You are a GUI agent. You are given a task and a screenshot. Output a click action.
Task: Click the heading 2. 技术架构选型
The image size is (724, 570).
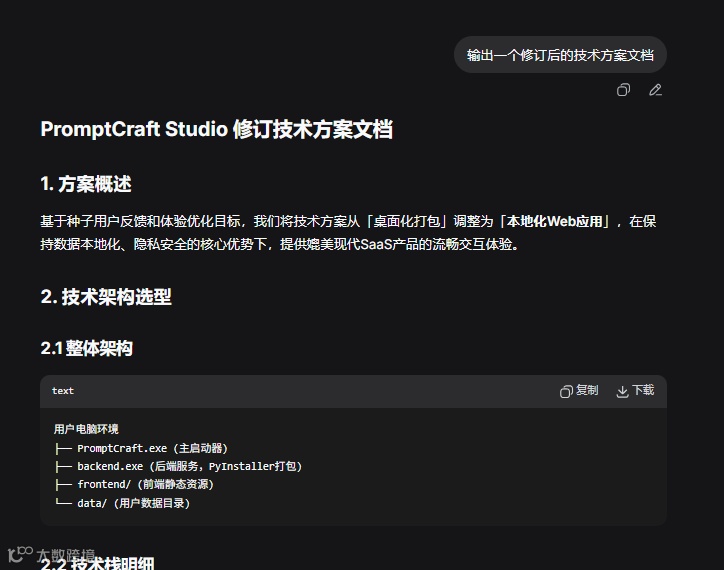[106, 297]
